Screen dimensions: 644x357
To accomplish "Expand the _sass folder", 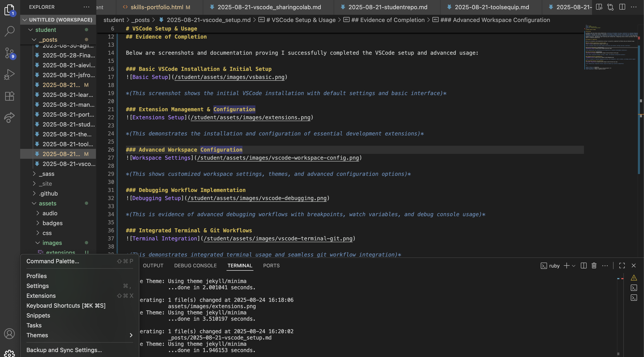I will point(58,174).
